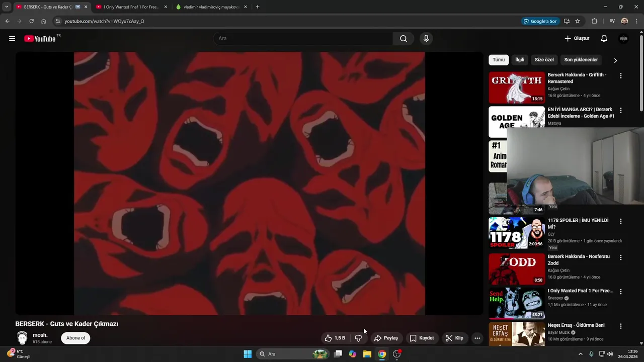Open 'Berserk Hakkında - Griffith - Remastered' title
Viewport: 644px width, 362px height.
[577, 78]
